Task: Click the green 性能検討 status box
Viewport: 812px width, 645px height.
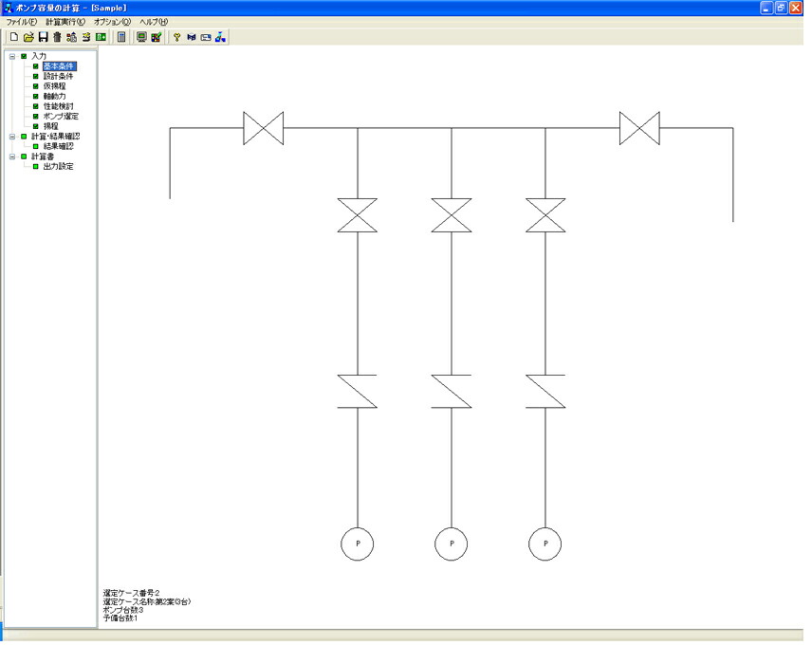Action: (36, 106)
